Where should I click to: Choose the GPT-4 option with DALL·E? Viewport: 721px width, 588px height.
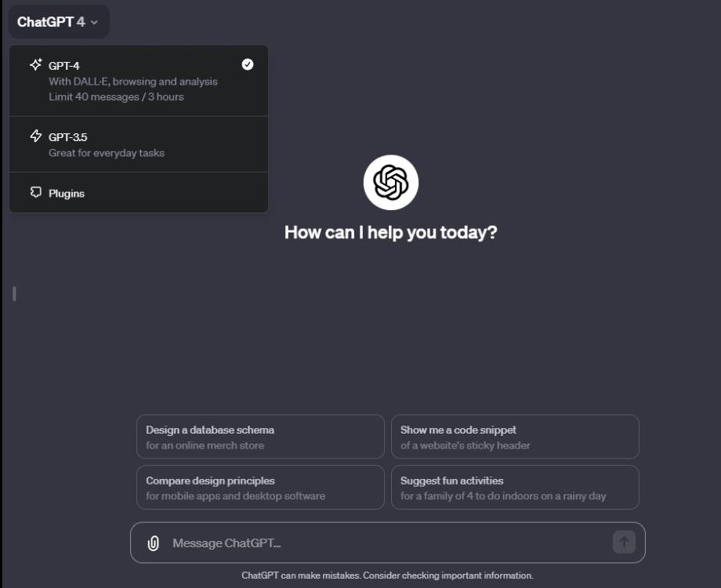(x=139, y=81)
